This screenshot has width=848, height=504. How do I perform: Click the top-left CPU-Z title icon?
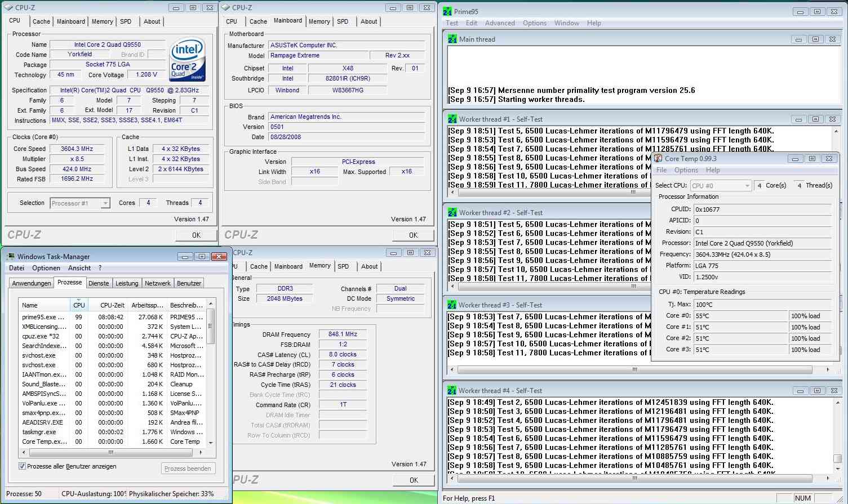(9, 7)
